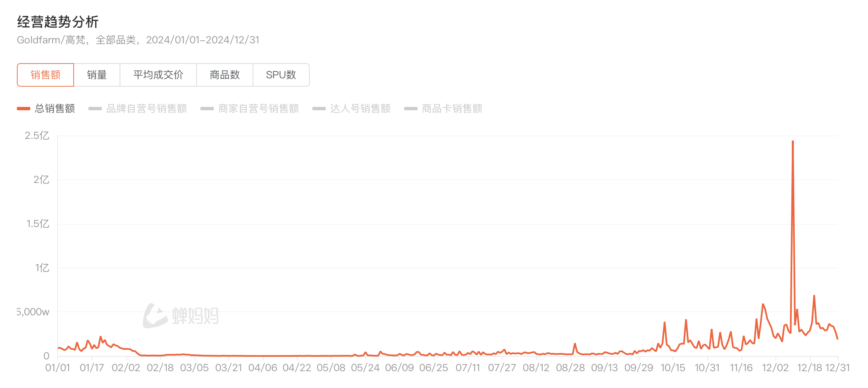Click the Goldfarm/高梵 date range subtitle
The image size is (868, 388).
click(x=138, y=40)
